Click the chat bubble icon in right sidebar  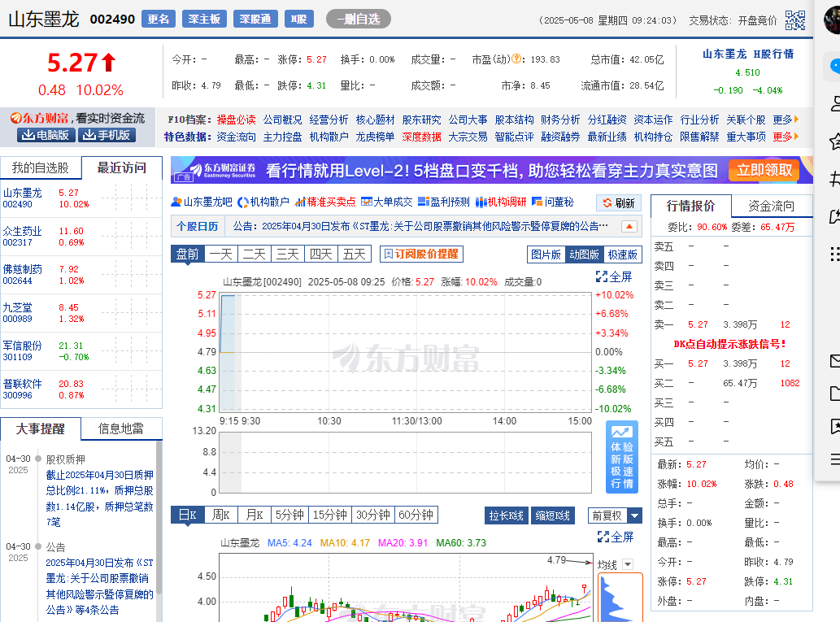tap(834, 67)
